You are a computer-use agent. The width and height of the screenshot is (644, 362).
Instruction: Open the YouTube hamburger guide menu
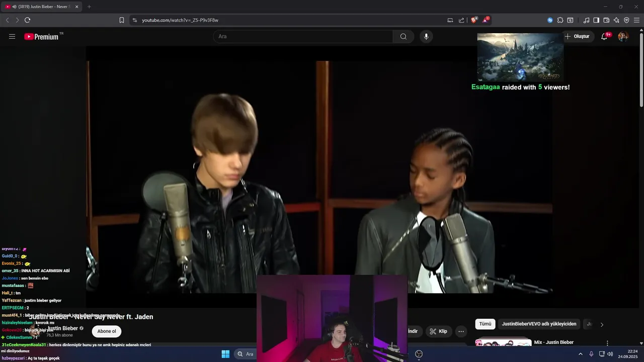click(12, 37)
